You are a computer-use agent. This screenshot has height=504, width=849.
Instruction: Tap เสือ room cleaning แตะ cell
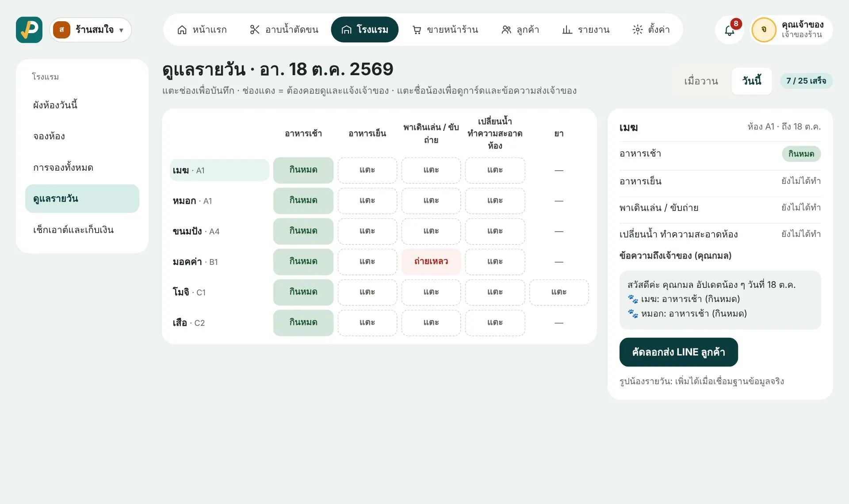point(495,323)
